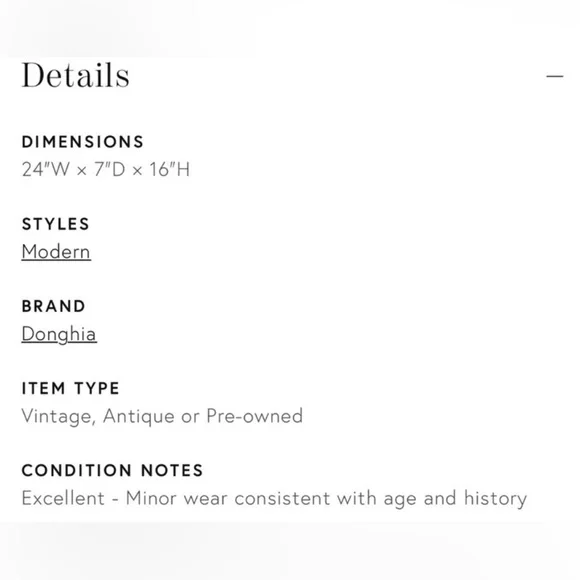The height and width of the screenshot is (580, 580).
Task: Click the phrase age and history
Action: (455, 499)
